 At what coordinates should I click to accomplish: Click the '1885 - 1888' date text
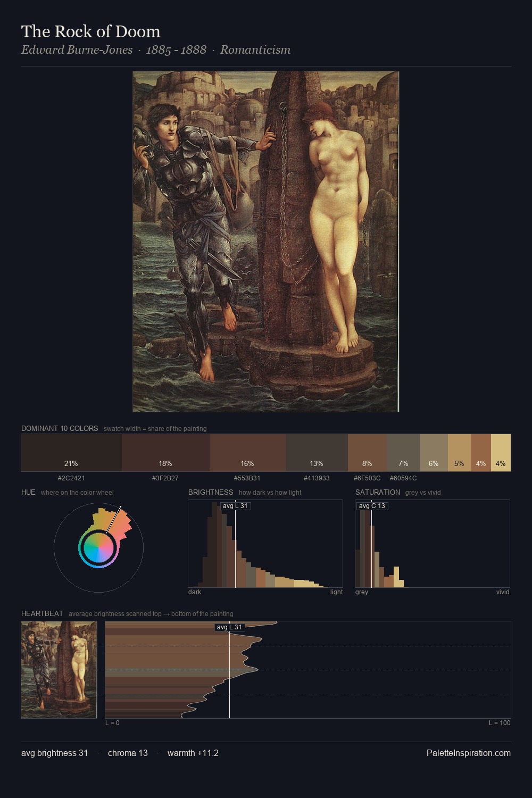(x=176, y=50)
